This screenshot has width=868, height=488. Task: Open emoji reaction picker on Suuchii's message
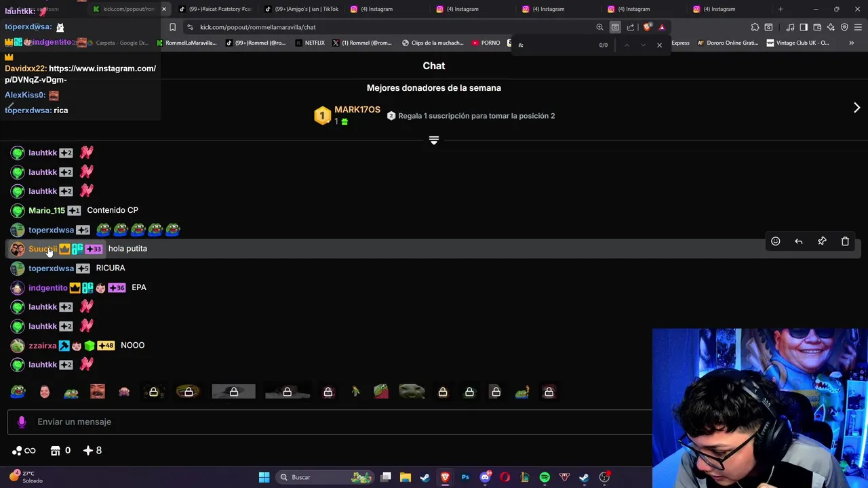click(x=775, y=241)
